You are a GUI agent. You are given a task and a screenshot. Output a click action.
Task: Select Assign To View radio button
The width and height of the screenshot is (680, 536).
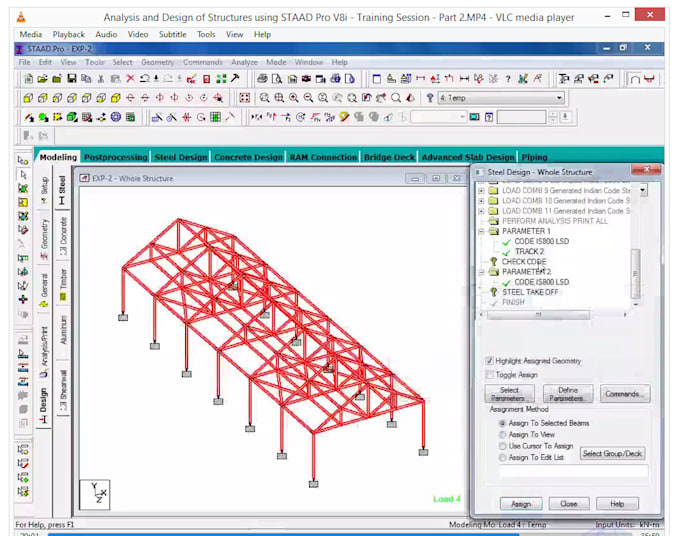tap(502, 435)
